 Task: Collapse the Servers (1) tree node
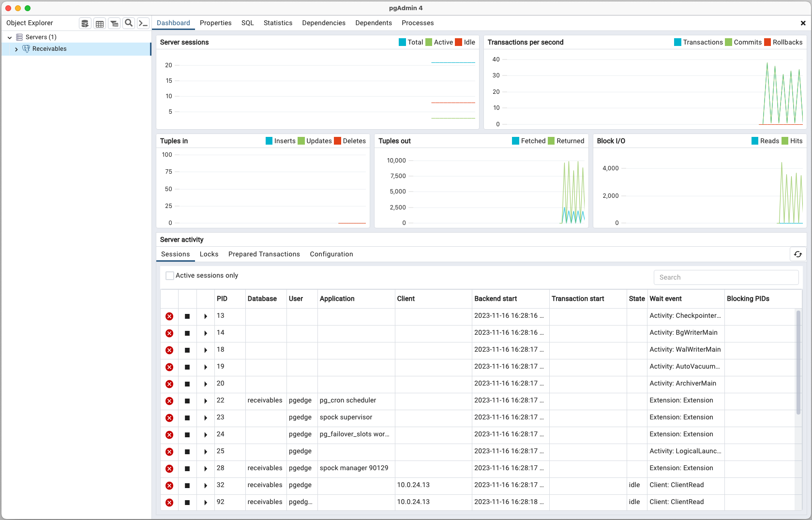pyautogui.click(x=10, y=37)
